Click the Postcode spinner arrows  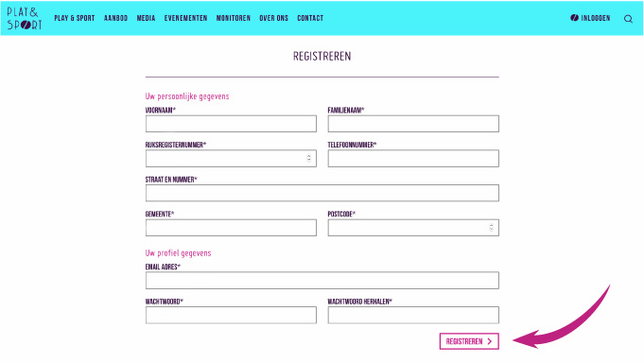pos(491,228)
